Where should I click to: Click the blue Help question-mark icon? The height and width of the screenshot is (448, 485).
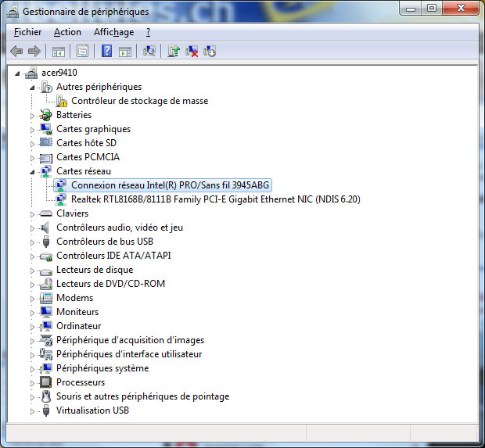click(x=106, y=51)
